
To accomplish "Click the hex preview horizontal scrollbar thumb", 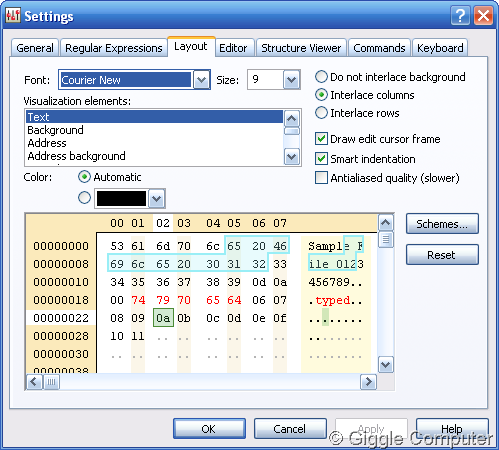I will point(51,382).
